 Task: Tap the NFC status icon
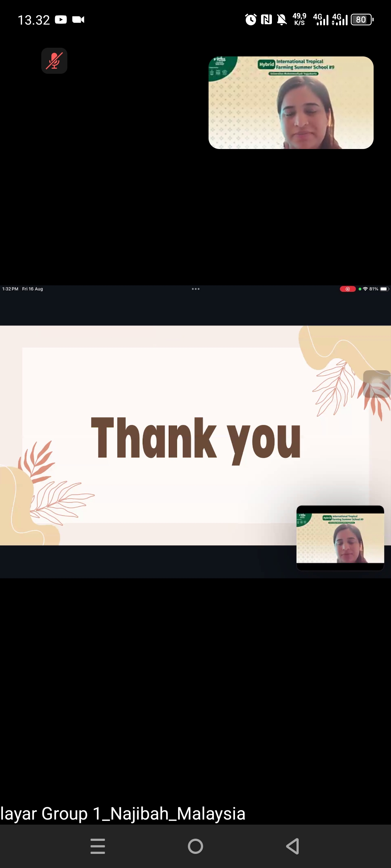(266, 20)
